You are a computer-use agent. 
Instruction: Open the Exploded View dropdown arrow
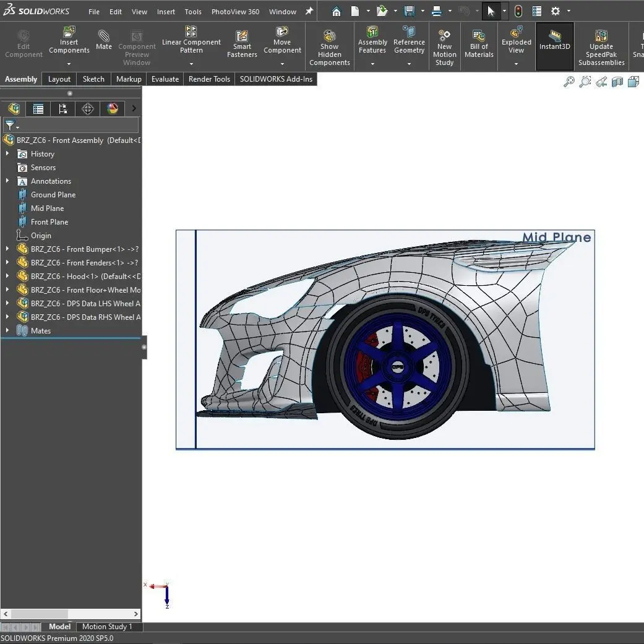(x=516, y=64)
